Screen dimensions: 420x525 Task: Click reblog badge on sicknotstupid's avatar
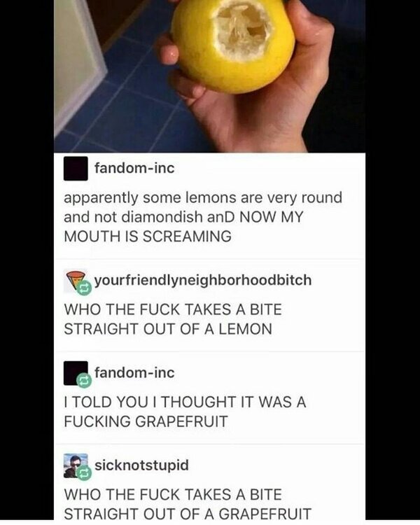point(84,473)
